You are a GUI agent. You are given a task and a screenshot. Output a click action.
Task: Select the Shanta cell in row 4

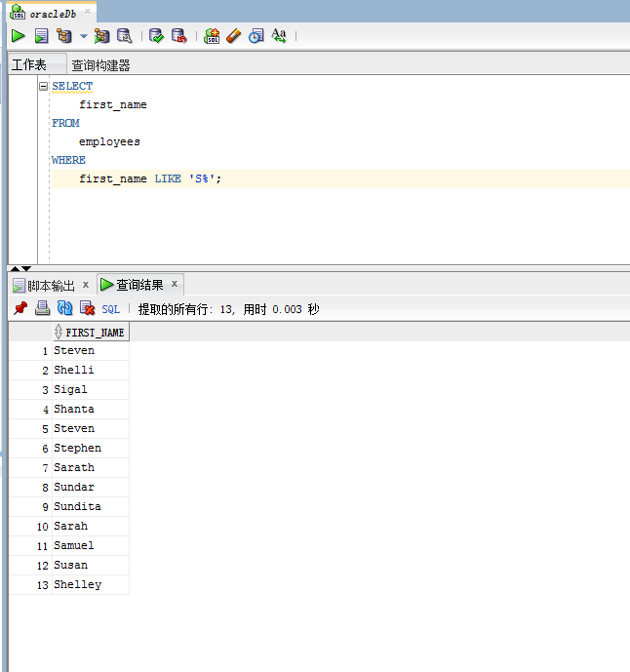click(91, 409)
